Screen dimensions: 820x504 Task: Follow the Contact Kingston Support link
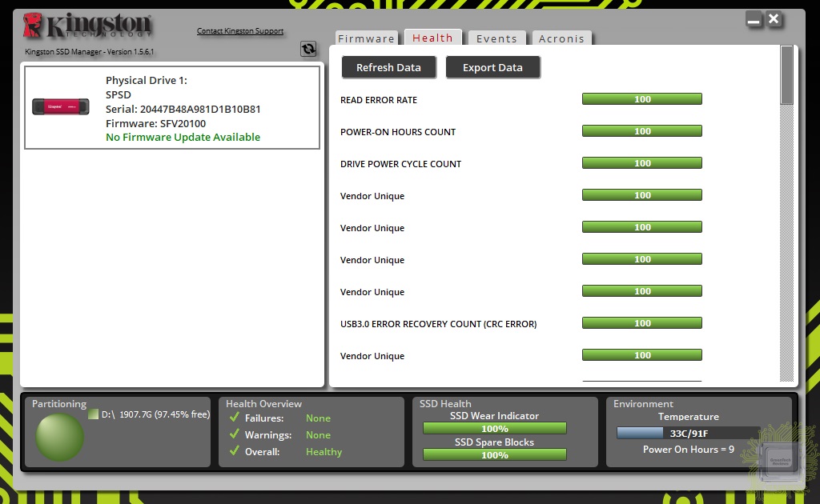(x=240, y=31)
